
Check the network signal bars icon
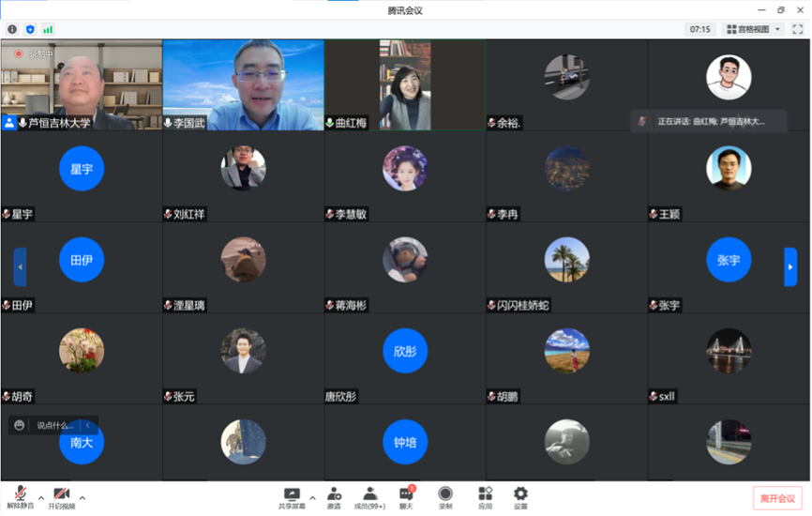(x=48, y=29)
